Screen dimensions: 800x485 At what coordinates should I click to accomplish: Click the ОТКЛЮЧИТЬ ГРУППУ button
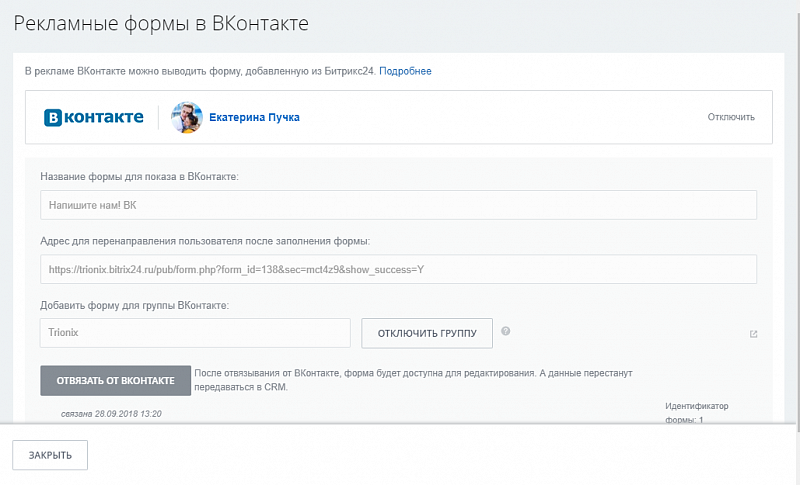(427, 334)
